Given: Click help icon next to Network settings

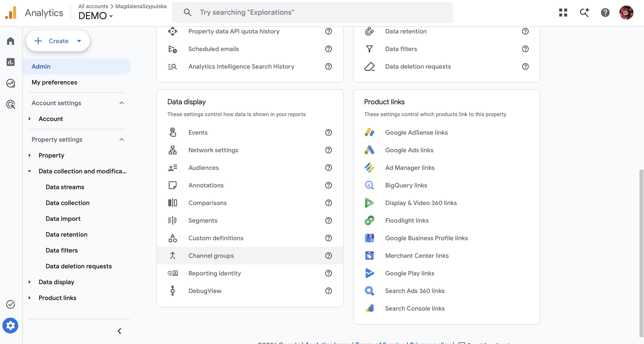Looking at the screenshot, I should coord(329,150).
